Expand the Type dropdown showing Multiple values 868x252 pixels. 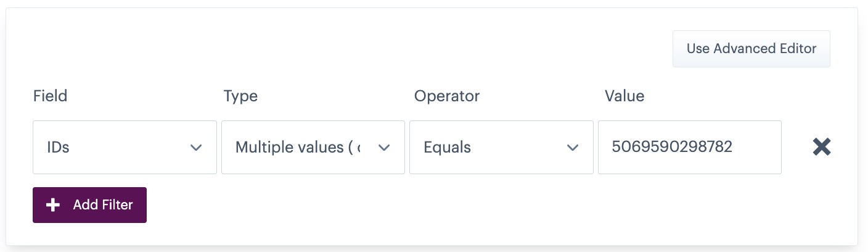[x=313, y=147]
